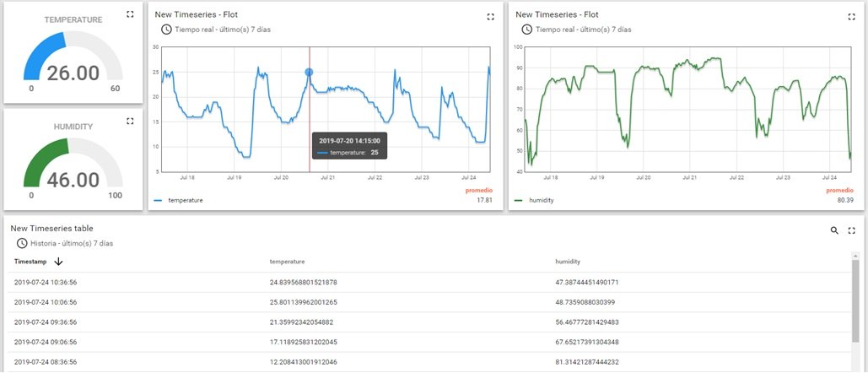
Task: Toggle Timestamp column sort arrow
Action: tap(58, 262)
